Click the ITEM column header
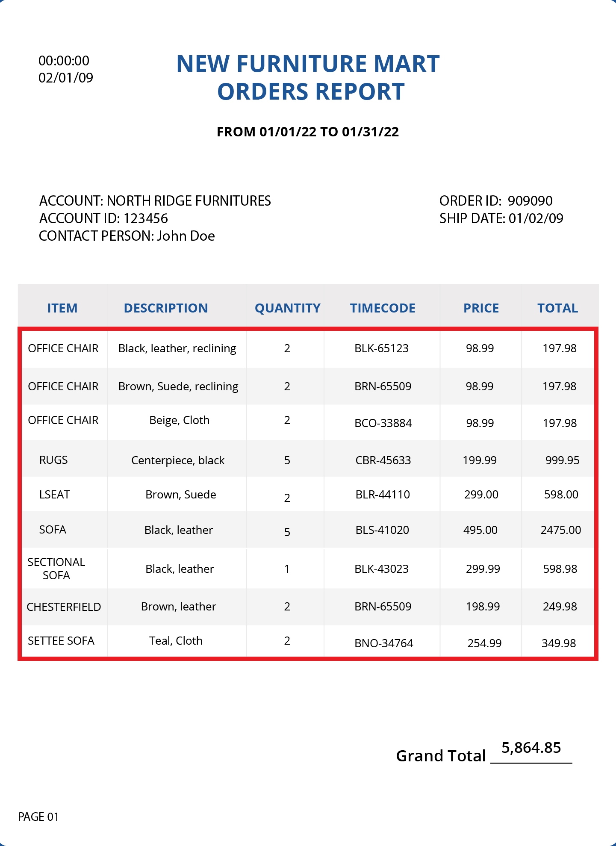 coord(62,308)
